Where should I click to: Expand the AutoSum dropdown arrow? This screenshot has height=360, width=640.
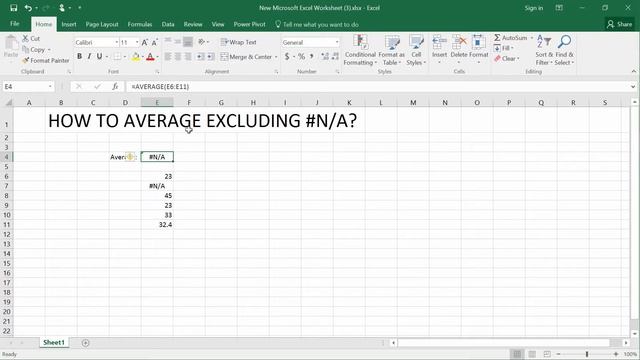click(532, 38)
